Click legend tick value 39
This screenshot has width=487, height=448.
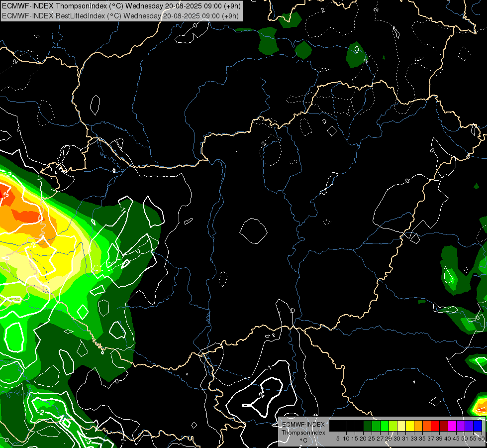(x=439, y=439)
